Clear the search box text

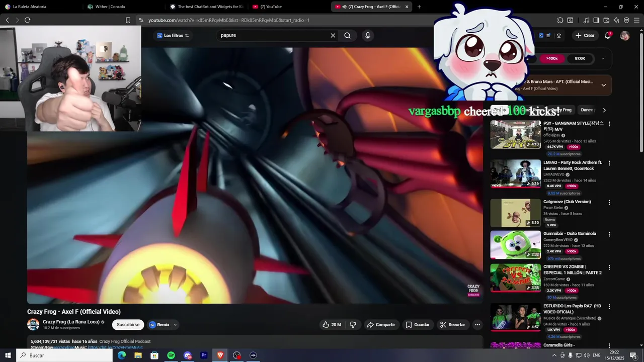pos(333,36)
